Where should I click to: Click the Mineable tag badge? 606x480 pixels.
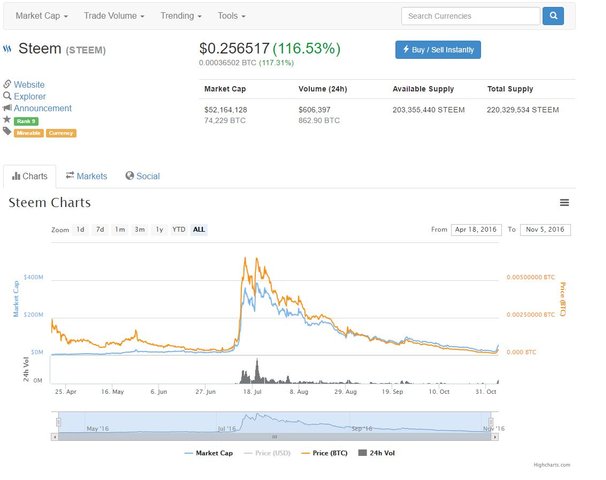(x=29, y=133)
